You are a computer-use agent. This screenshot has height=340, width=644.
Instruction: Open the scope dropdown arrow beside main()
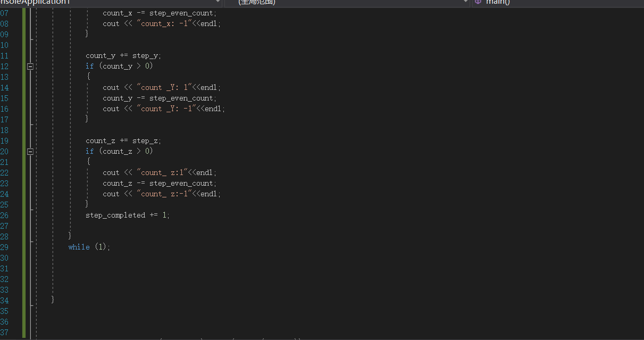(x=466, y=2)
